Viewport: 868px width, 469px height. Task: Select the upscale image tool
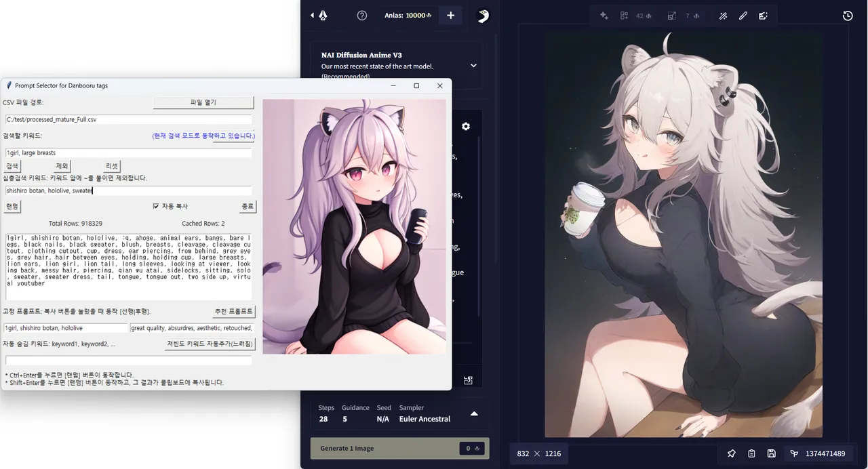[x=672, y=15]
